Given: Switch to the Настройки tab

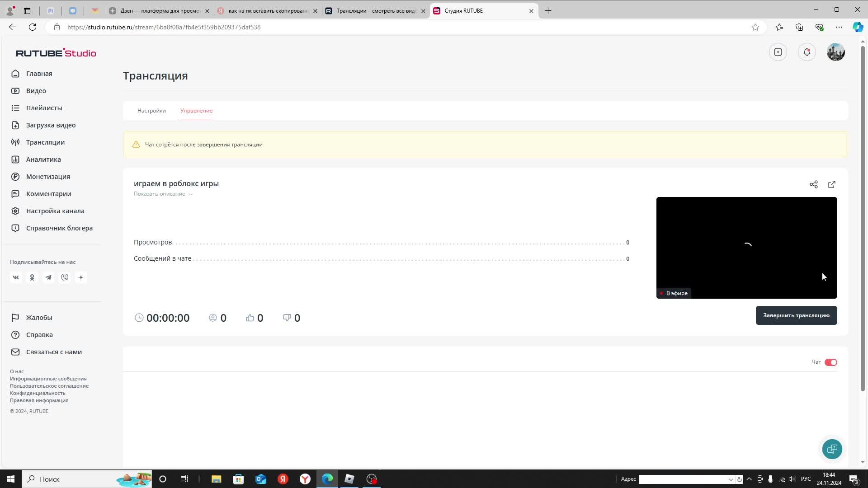Looking at the screenshot, I should [x=151, y=111].
